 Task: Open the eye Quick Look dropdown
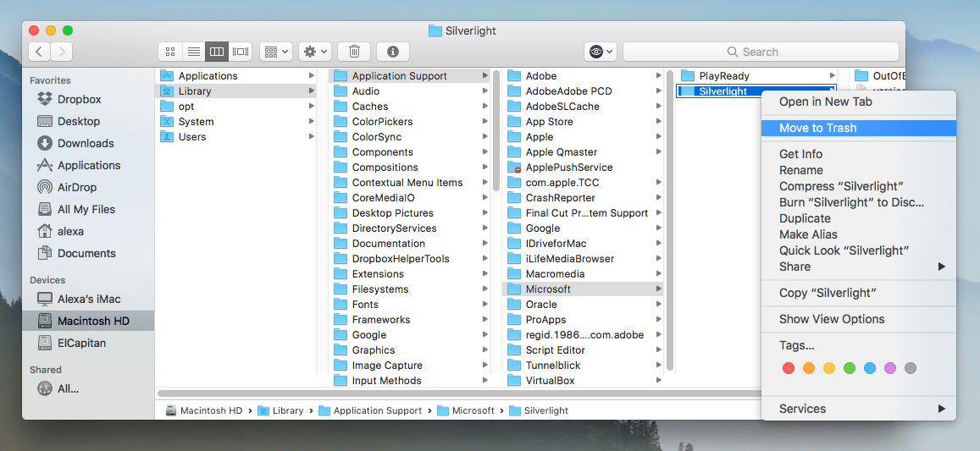point(600,52)
